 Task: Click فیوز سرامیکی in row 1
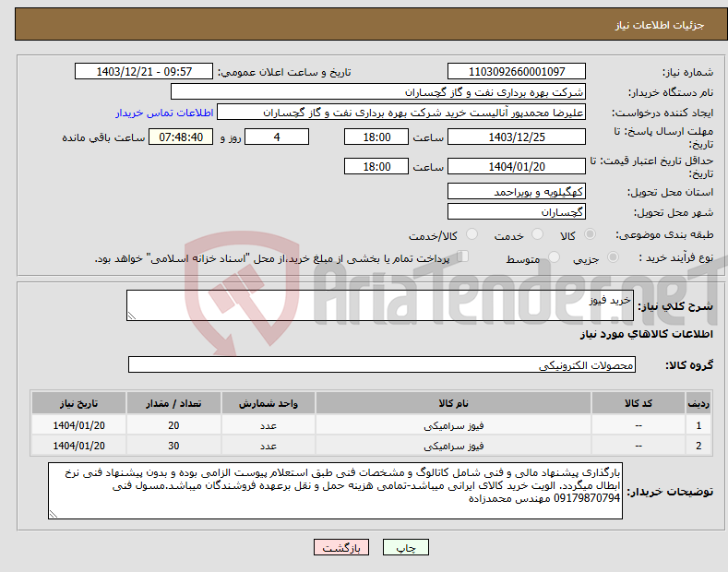[454, 425]
